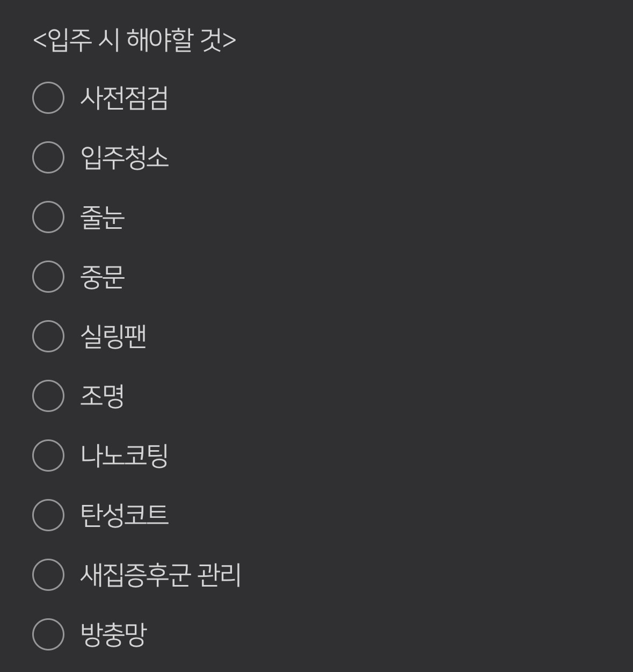Place cursor in the 사전점검 text
Image resolution: width=633 pixels, height=672 pixels.
[x=124, y=98]
